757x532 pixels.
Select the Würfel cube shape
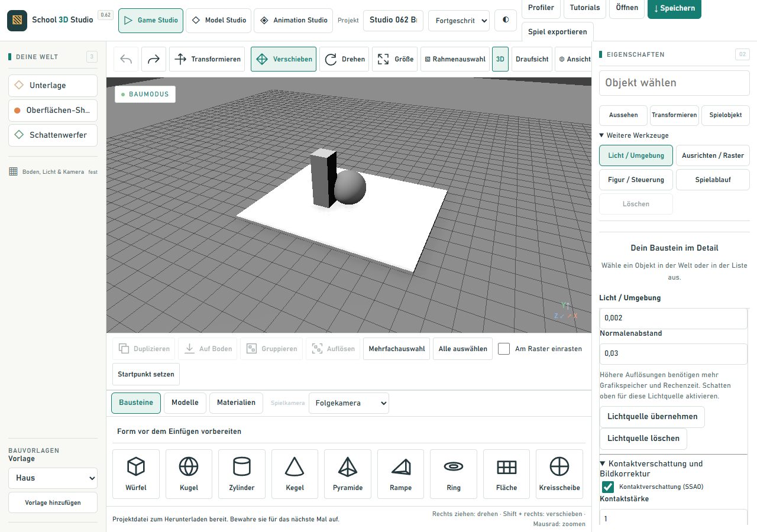[136, 473]
